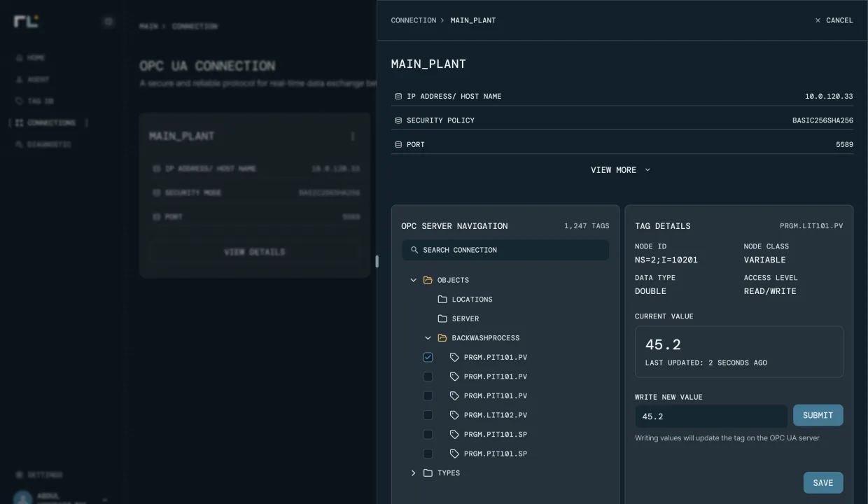Viewport: 868px width, 504px height.
Task: Click the TYPES folder icon
Action: (x=428, y=473)
